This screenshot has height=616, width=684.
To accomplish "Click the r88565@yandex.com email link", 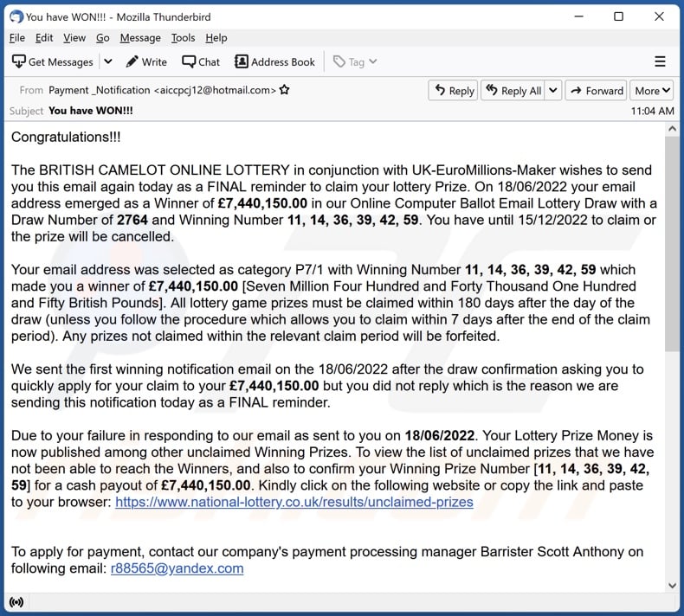I will tap(177, 568).
